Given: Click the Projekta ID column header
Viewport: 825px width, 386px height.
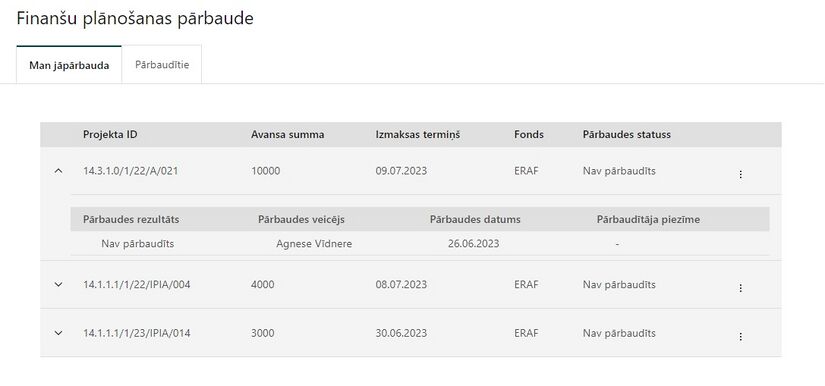Looking at the screenshot, I should click(110, 135).
